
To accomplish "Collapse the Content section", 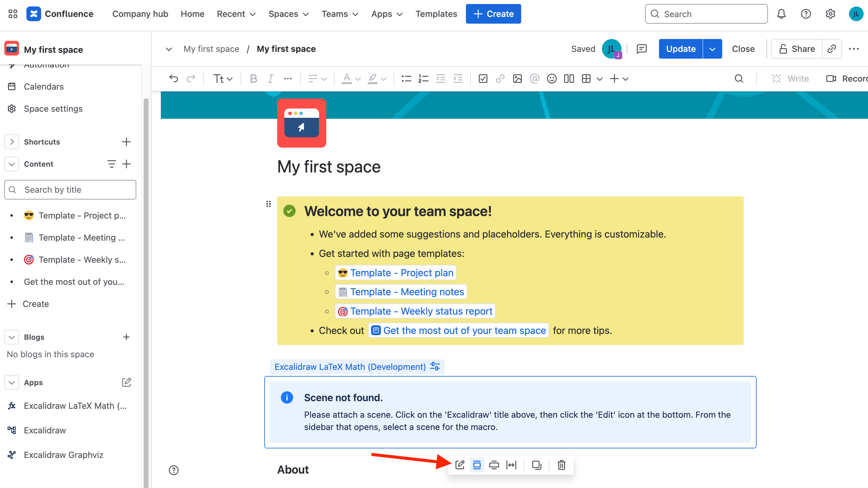I will click(12, 164).
